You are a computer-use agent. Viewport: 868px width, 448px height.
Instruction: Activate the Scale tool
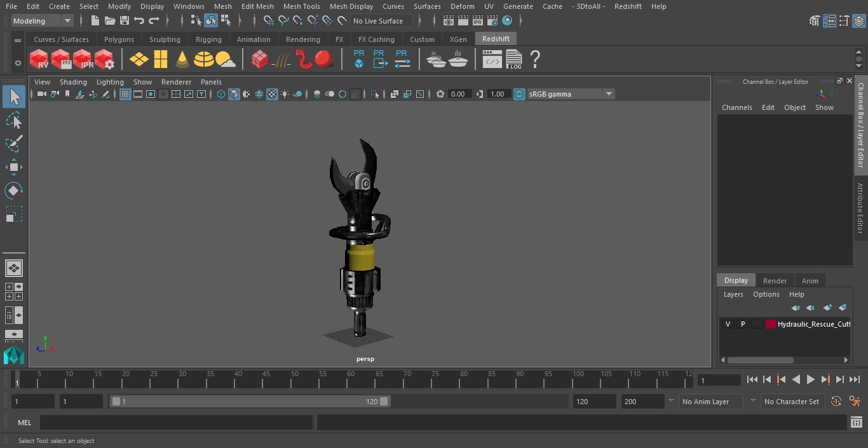click(14, 214)
